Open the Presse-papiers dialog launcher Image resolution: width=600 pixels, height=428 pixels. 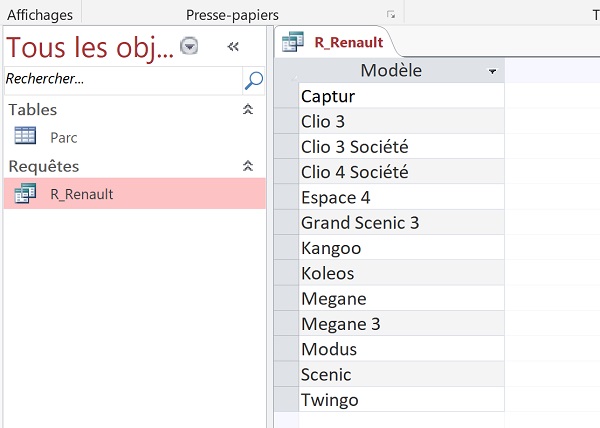point(391,15)
